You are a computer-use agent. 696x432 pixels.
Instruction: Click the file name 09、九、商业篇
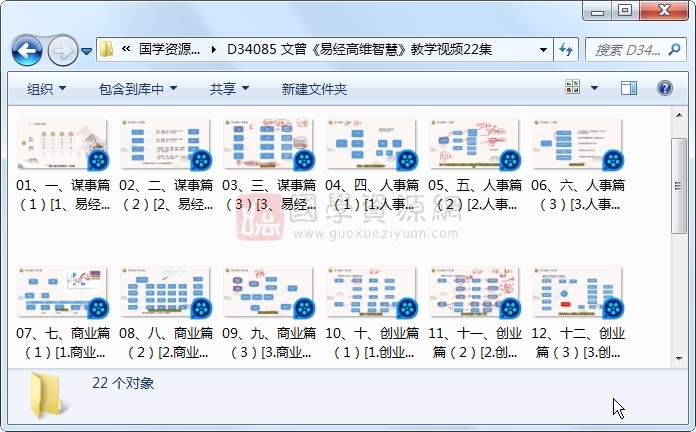pyautogui.click(x=269, y=342)
